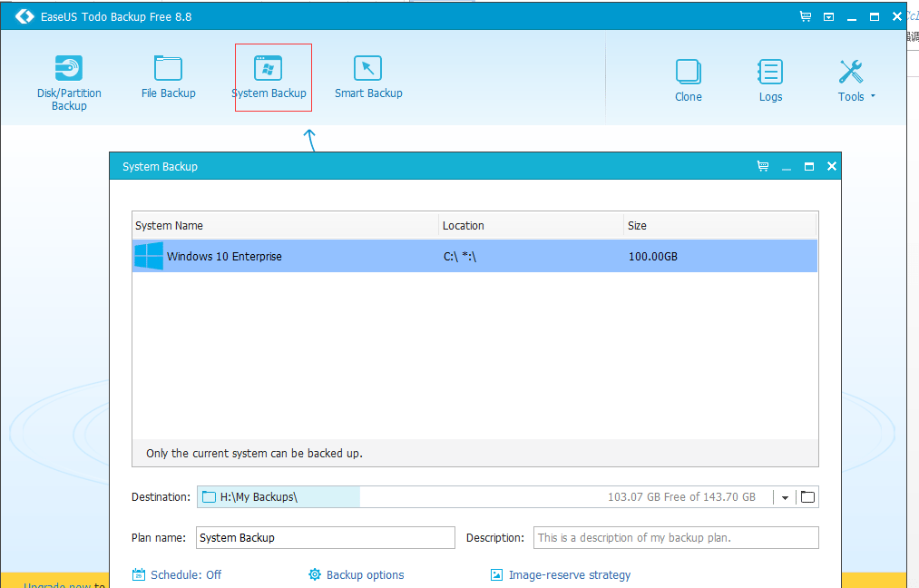Click the Windows logo icon in the system row
Screen dimensions: 919x588
click(x=149, y=256)
